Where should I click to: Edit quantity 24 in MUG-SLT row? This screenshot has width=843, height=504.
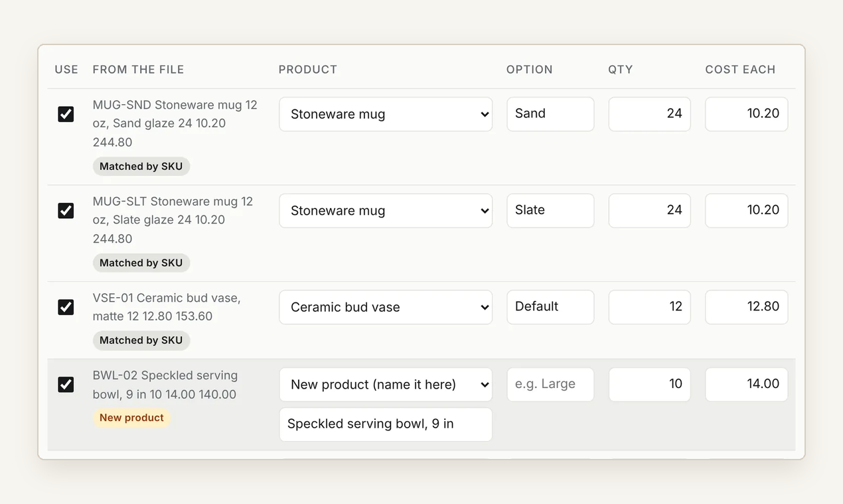point(650,211)
